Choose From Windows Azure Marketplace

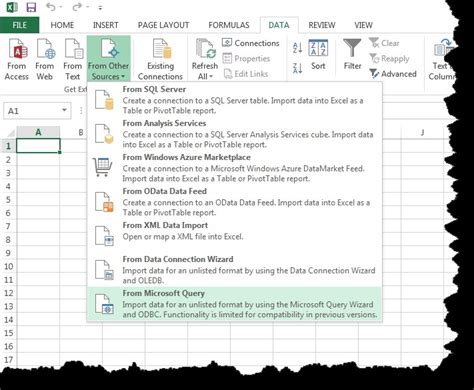point(235,168)
